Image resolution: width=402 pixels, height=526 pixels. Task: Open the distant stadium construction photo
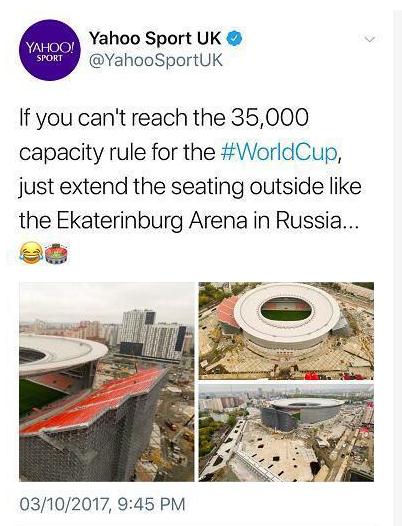tap(286, 433)
